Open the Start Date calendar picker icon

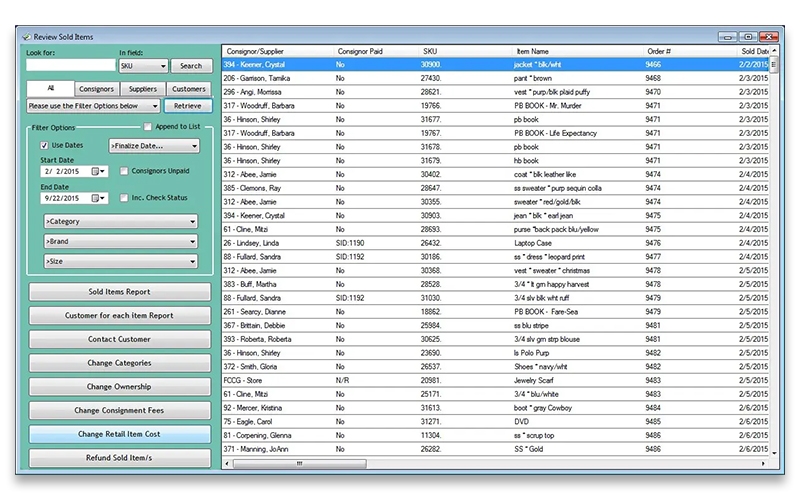tap(98, 171)
